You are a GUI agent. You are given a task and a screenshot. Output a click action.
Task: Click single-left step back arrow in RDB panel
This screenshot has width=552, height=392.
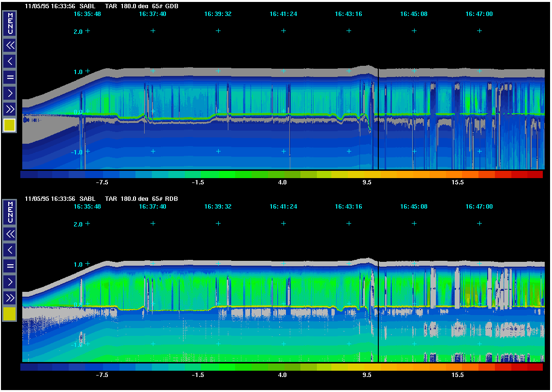(x=10, y=250)
